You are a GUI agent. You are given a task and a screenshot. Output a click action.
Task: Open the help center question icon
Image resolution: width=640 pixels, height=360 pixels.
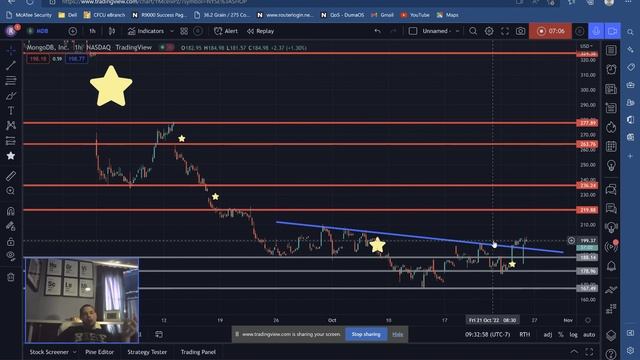click(x=611, y=353)
